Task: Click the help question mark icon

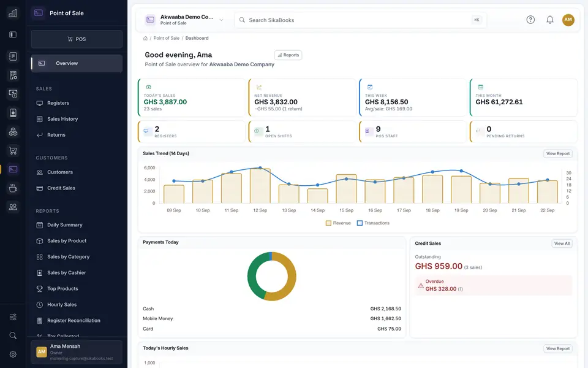Action: coord(530,20)
